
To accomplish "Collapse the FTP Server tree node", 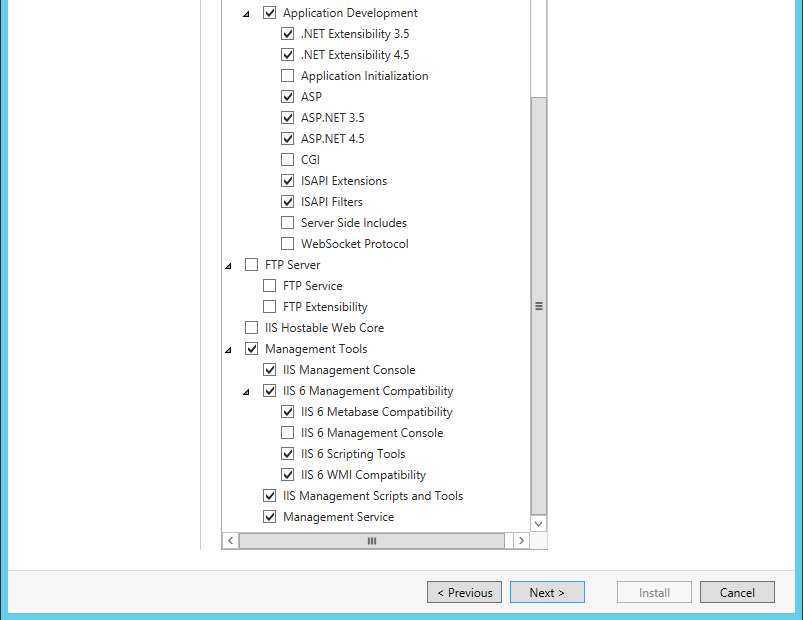I will coord(229,266).
